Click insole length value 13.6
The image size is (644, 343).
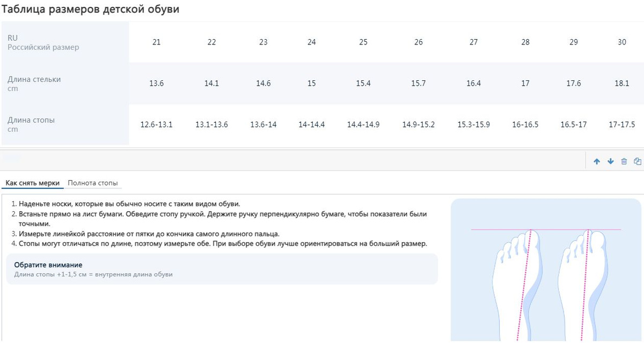pos(156,84)
